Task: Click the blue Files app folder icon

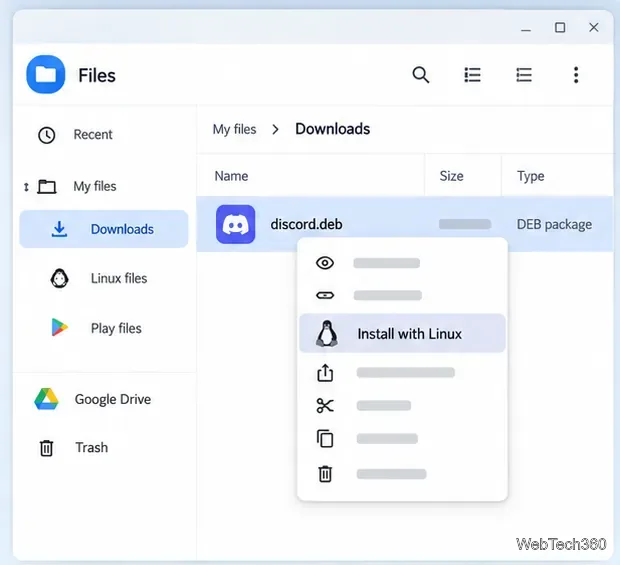Action: tap(46, 74)
